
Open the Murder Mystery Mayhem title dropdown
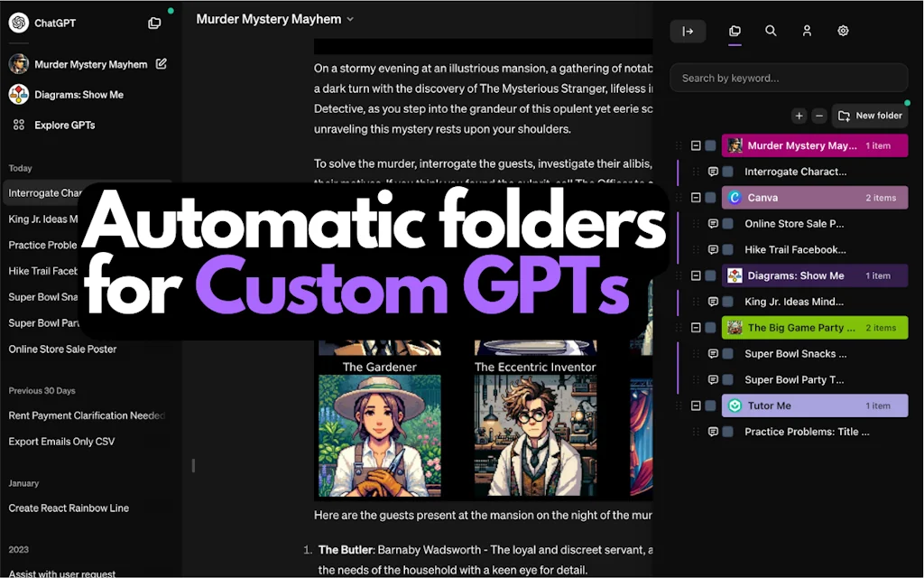(x=350, y=18)
